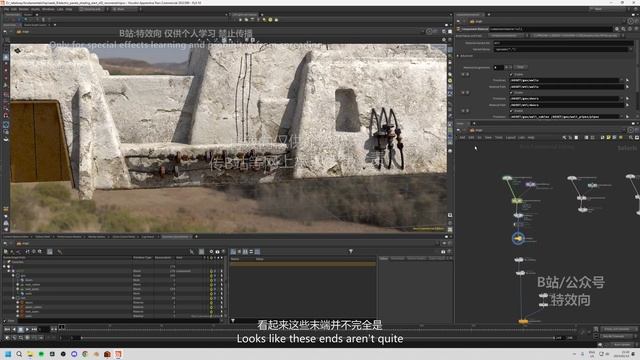
Task: Open the primitive selector arrow beside /ASSET/geo/doors
Action: [x=628, y=99]
